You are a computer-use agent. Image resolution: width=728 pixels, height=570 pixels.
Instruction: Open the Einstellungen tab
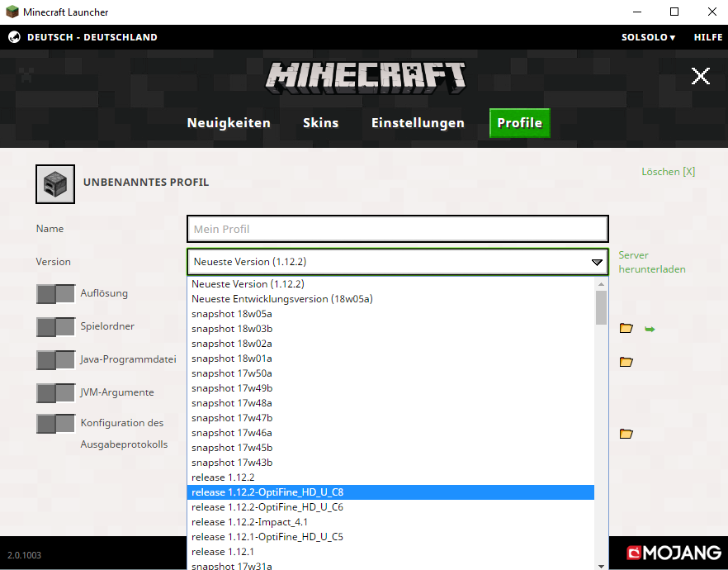(418, 122)
